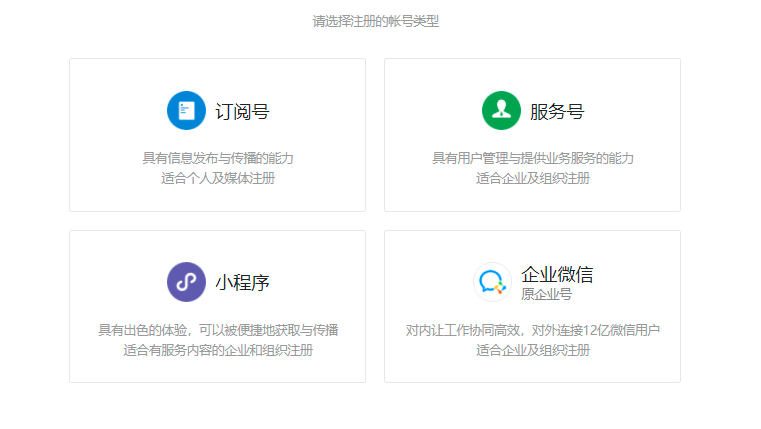Click the text 具有信息发布与传播的能力
Image resolution: width=761 pixels, height=429 pixels.
tap(218, 158)
